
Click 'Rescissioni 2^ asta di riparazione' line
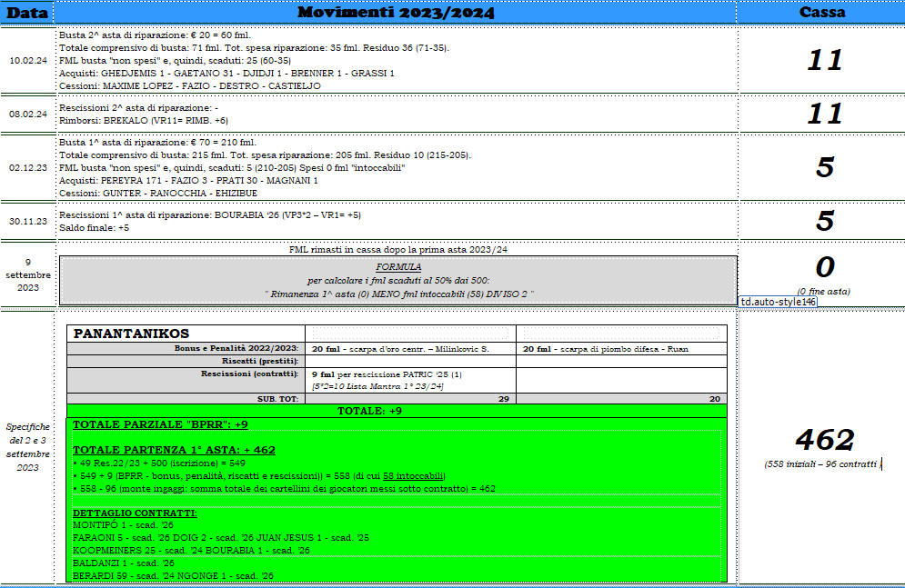138,108
